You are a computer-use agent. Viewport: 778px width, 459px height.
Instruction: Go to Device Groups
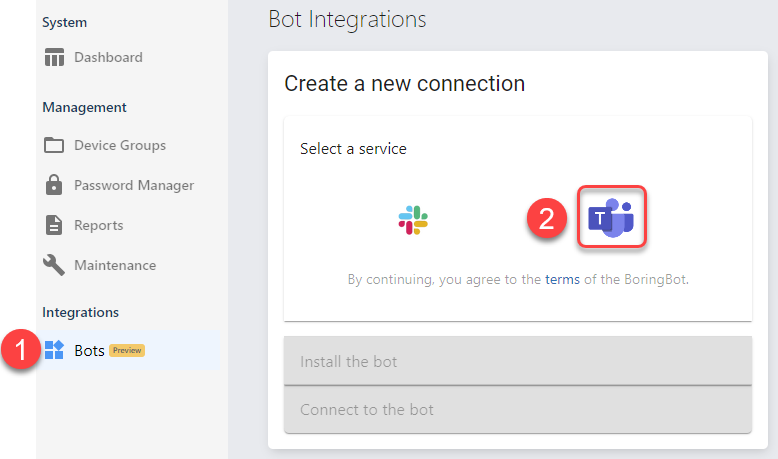(x=120, y=145)
